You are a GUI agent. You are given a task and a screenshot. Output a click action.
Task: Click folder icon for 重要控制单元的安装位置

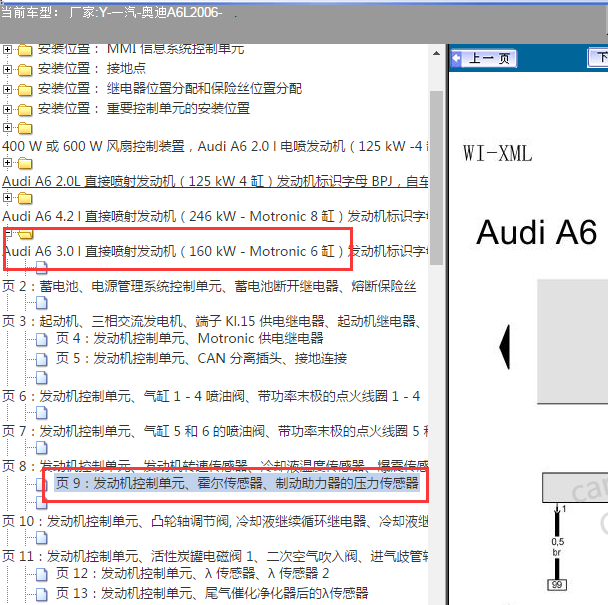pos(25,110)
